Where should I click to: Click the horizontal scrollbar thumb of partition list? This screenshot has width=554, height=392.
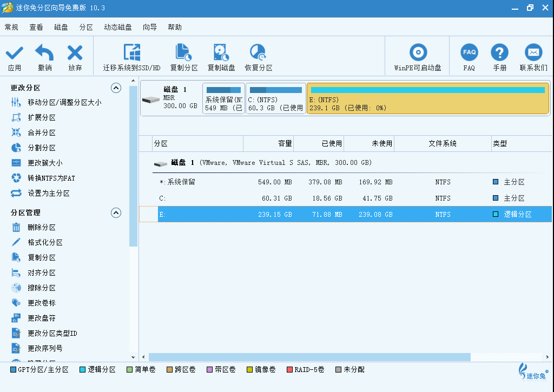pyautogui.click(x=309, y=357)
